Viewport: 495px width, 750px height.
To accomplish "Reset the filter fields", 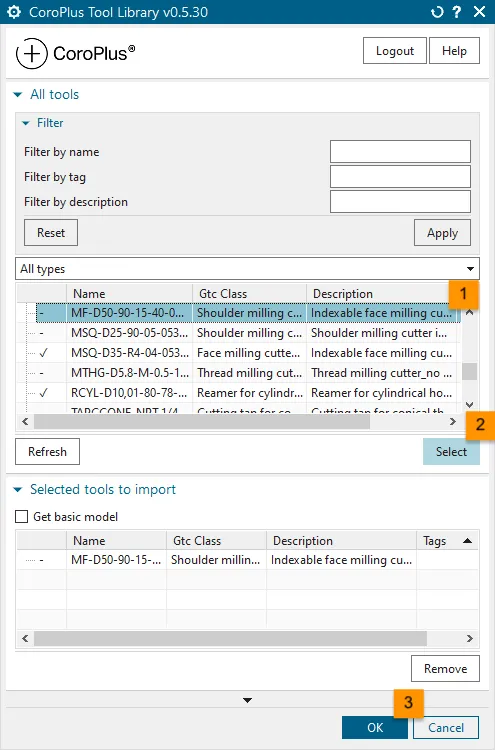I will [x=51, y=233].
